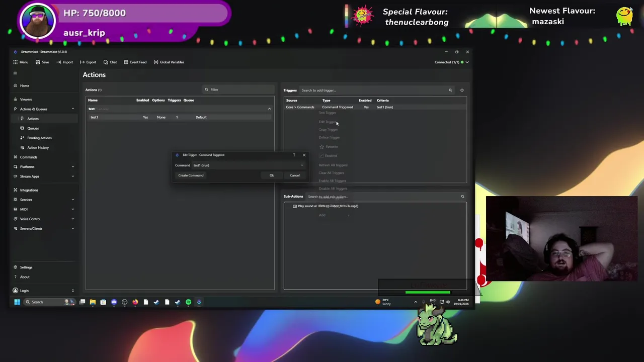Click the Windows Start button
Screen dimensions: 644x362
17,302
